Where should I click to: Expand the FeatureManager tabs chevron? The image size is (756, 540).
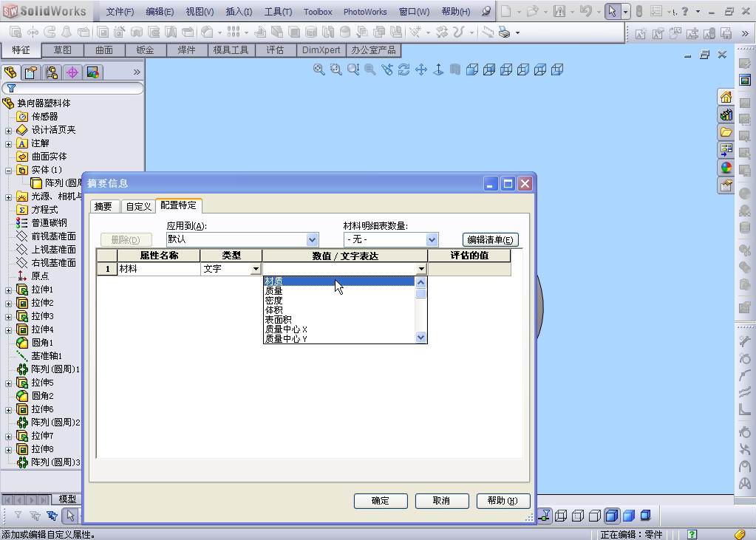click(x=137, y=72)
